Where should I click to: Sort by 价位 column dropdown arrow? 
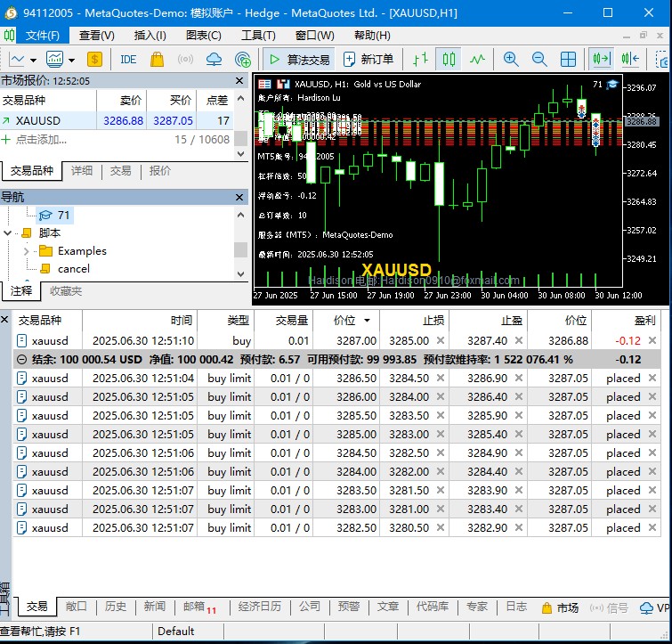pyautogui.click(x=367, y=321)
